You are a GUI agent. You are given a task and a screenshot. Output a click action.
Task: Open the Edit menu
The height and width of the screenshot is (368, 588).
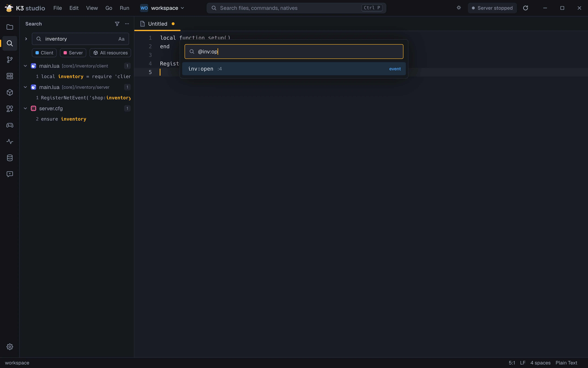[x=74, y=8]
